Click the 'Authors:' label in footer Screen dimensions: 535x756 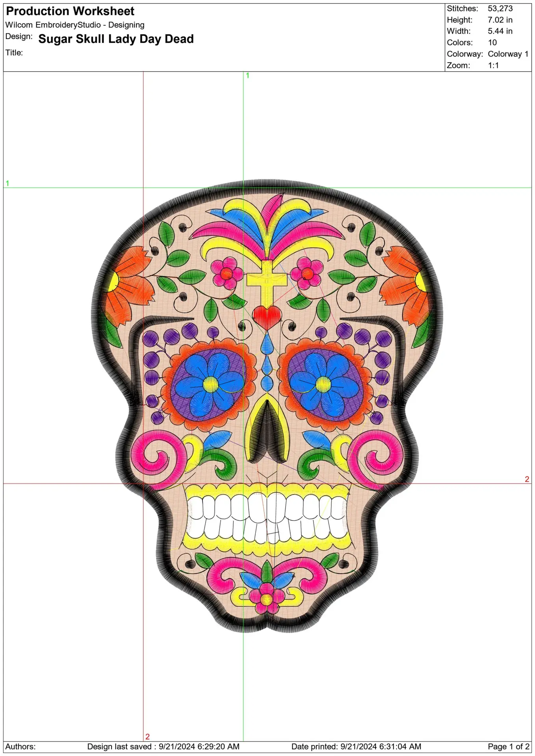point(20,747)
